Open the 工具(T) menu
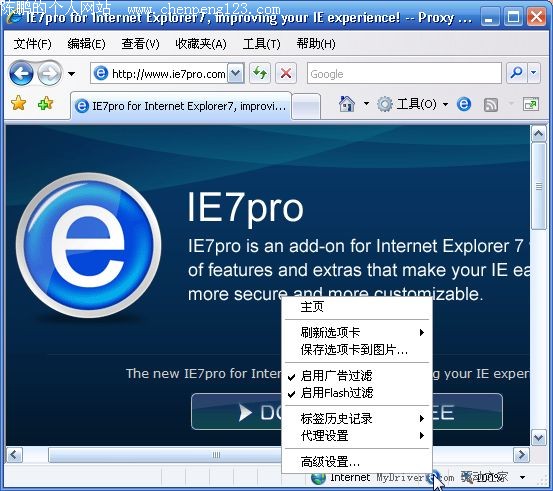The height and width of the screenshot is (491, 553). (x=261, y=44)
